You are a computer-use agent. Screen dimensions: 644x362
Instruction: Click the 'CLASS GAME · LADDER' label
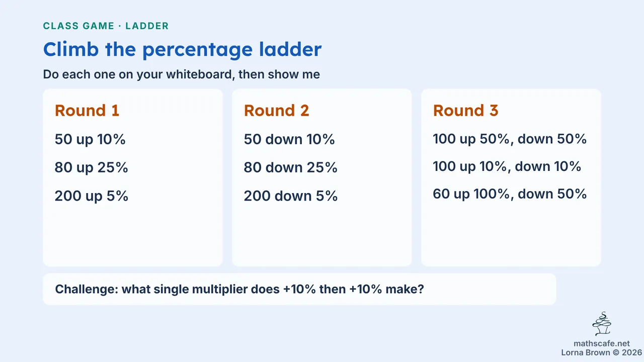[x=106, y=26]
